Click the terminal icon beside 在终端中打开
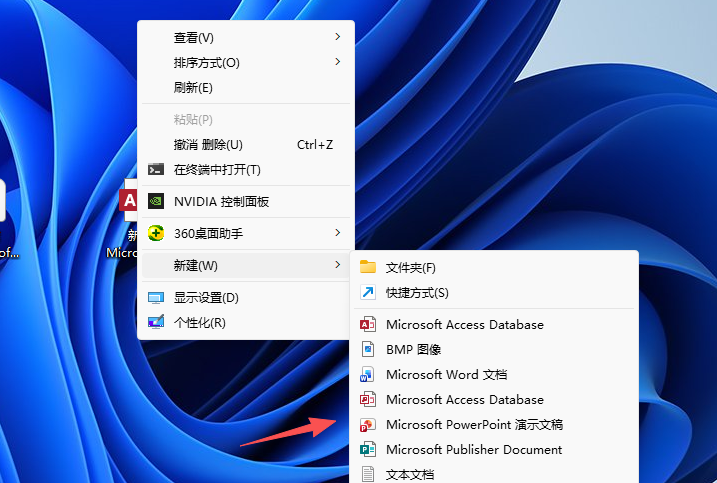 pyautogui.click(x=156, y=170)
